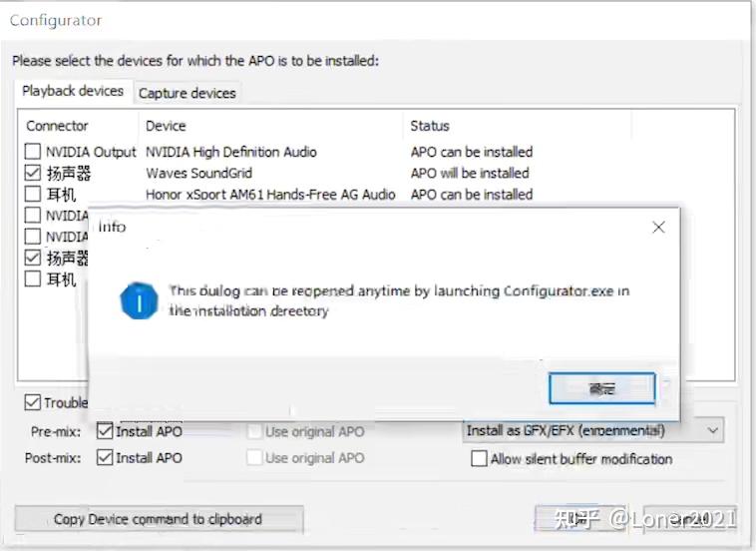This screenshot has height=551, width=756.
Task: Sort by the Connector column header
Action: [57, 126]
